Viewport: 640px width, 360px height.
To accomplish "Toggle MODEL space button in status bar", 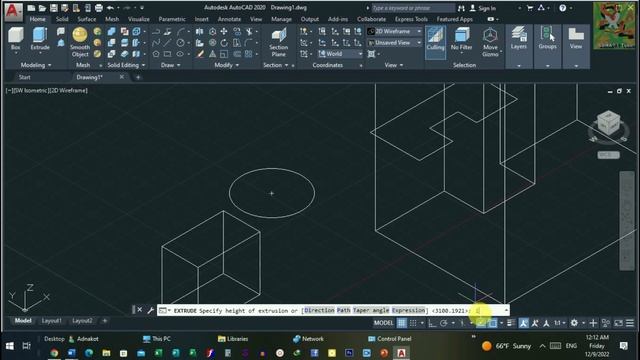I will (x=384, y=323).
